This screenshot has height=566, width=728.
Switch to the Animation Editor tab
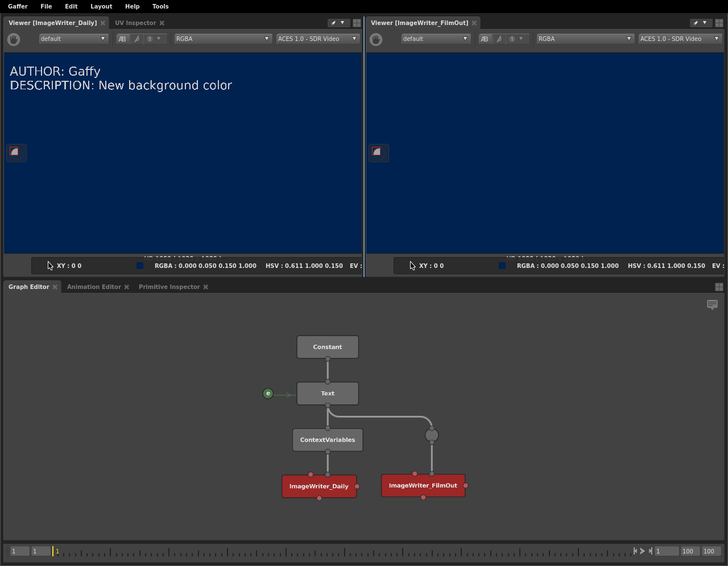click(x=94, y=287)
